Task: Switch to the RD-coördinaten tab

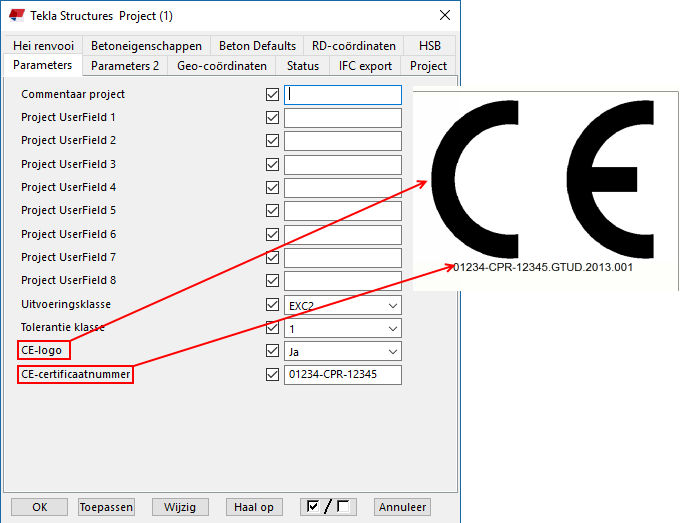Action: click(354, 46)
